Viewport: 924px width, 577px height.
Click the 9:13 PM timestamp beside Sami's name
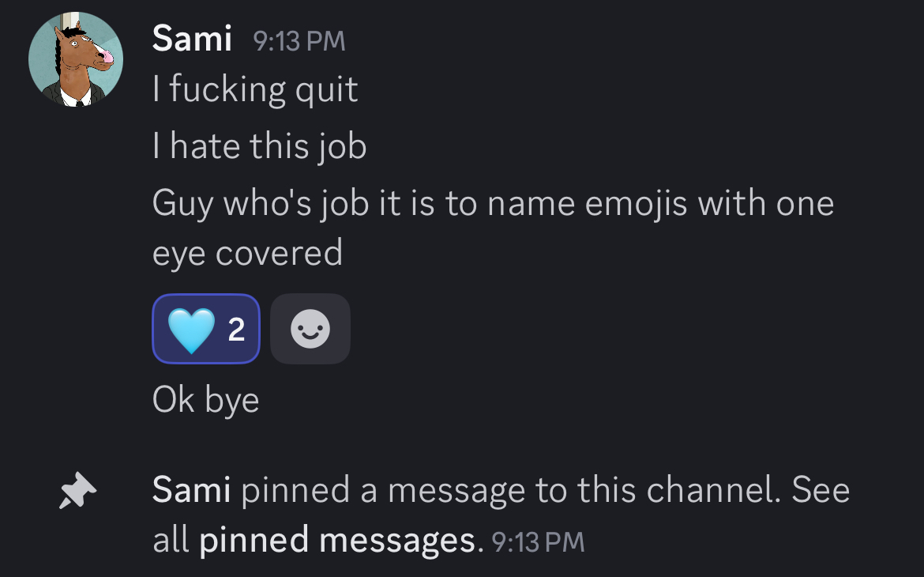[x=299, y=40]
